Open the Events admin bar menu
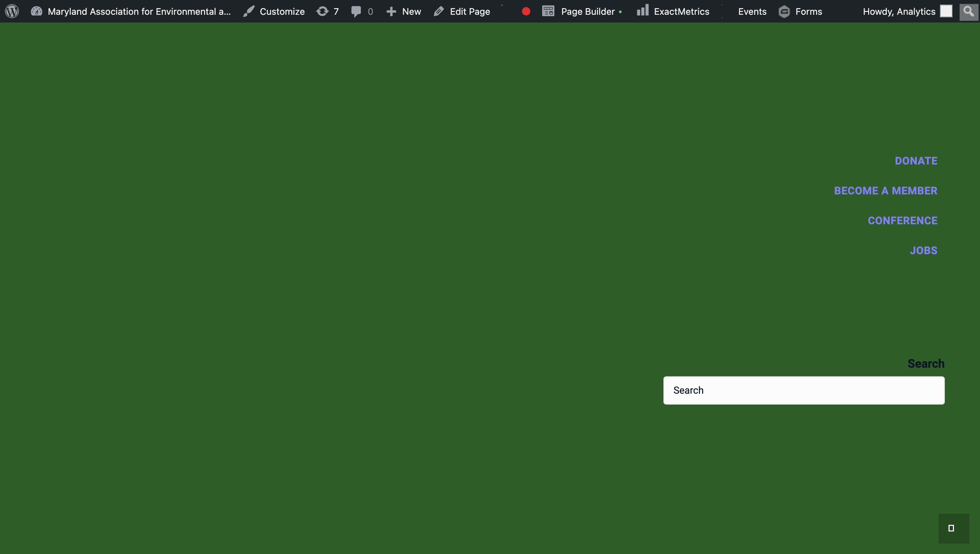Screen dimensions: 980x554 752,11
